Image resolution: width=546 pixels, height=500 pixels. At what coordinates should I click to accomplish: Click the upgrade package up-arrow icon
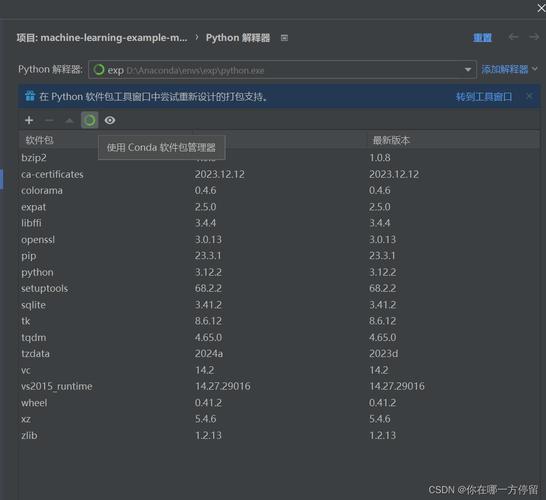pyautogui.click(x=69, y=120)
